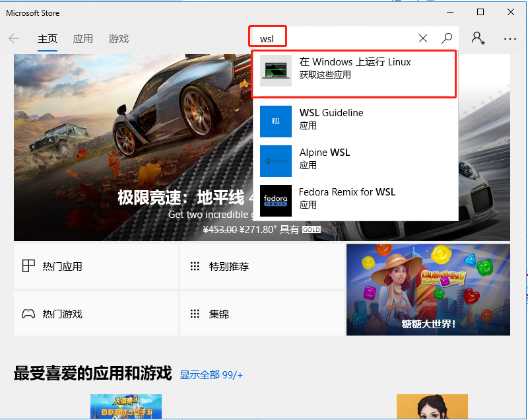This screenshot has height=420, width=528.
Task: Open the 糖糖大世界 game banner
Action: tap(428, 290)
